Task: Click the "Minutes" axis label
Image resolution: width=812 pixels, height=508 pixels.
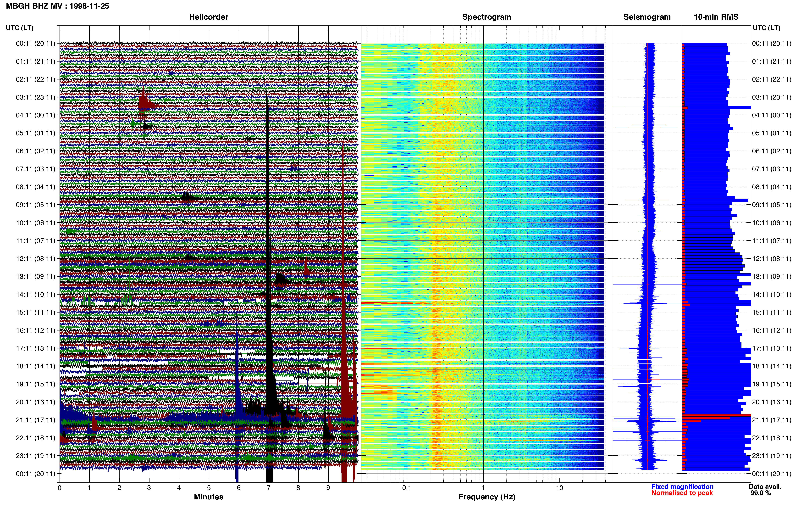Action: (209, 497)
